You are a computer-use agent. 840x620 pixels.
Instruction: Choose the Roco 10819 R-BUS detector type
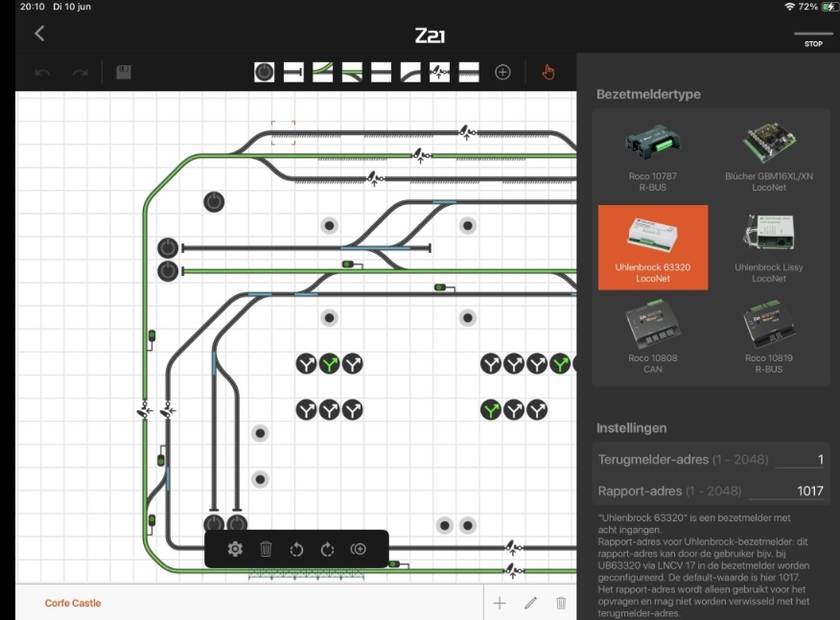(769, 338)
